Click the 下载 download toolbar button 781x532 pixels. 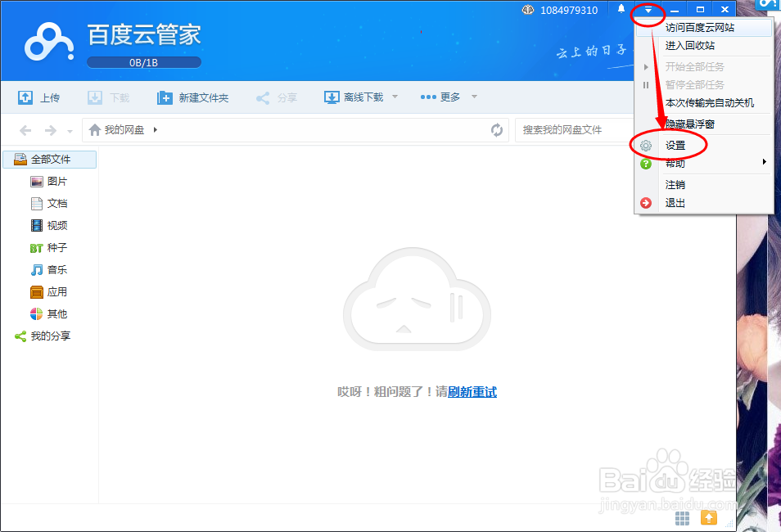108,97
